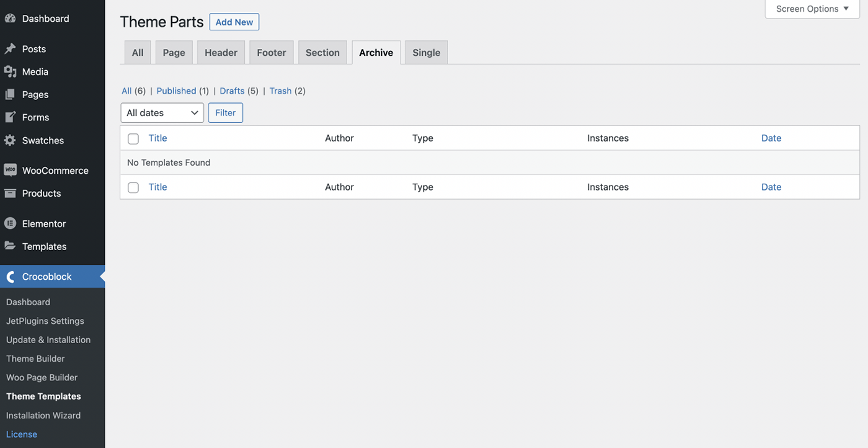Image resolution: width=868 pixels, height=448 pixels.
Task: Open the Swatches gear icon
Action: pos(10,140)
